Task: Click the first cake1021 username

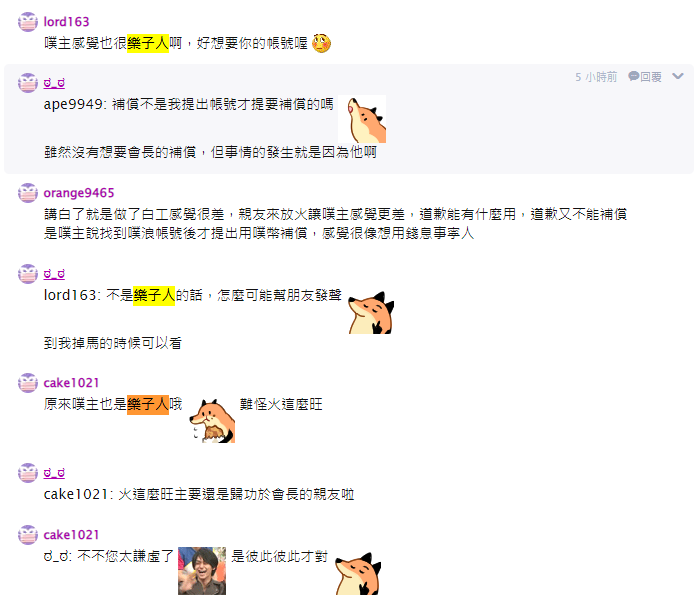Action: coord(71,383)
